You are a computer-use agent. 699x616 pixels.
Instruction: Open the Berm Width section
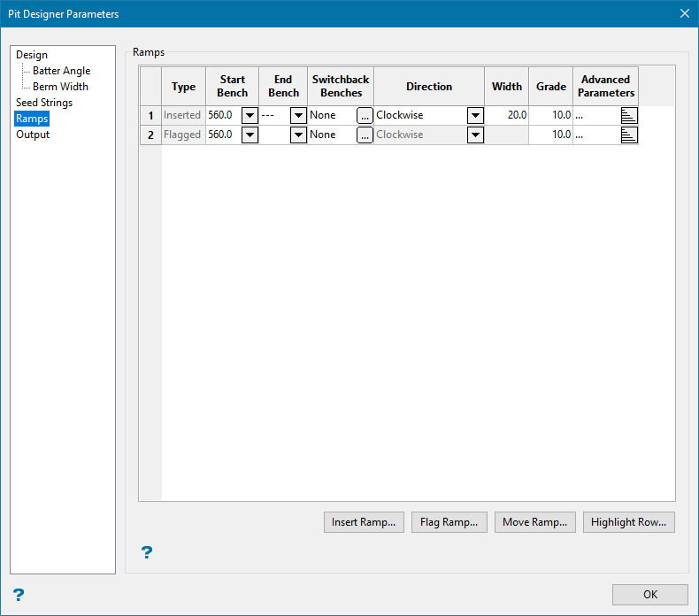pos(60,87)
